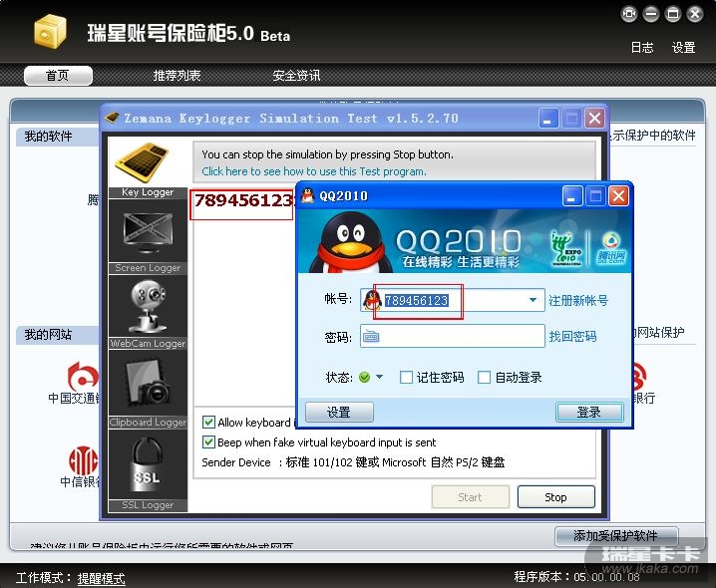
Task: Minimize the Rising safe box window
Action: pyautogui.click(x=651, y=14)
